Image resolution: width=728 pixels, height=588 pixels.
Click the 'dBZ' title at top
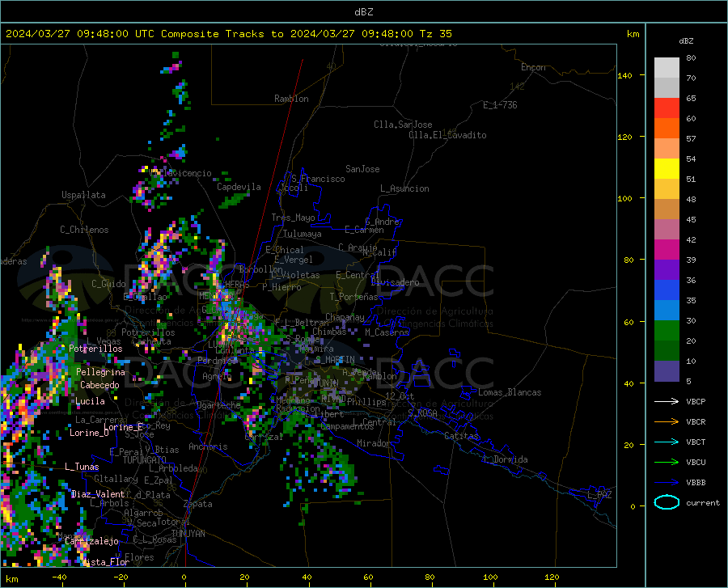[x=363, y=12]
